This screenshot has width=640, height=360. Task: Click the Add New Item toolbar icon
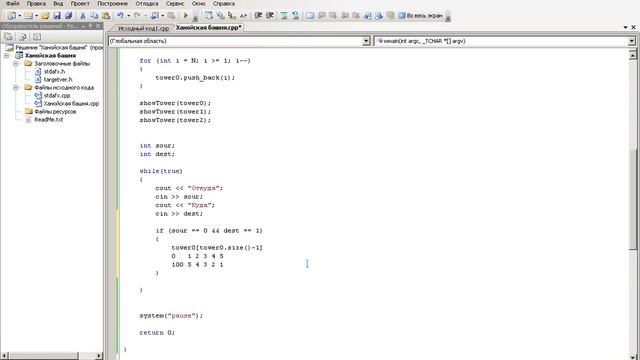pos(29,16)
